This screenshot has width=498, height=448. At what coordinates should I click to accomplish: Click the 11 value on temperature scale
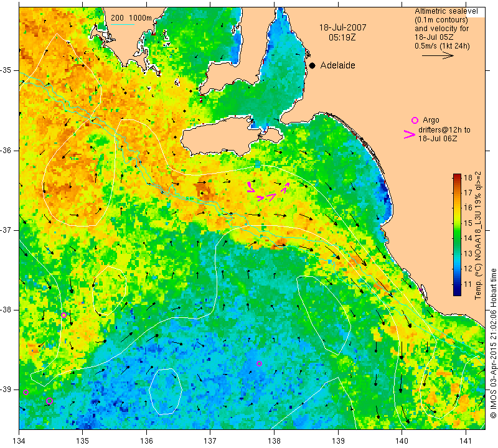click(x=468, y=284)
